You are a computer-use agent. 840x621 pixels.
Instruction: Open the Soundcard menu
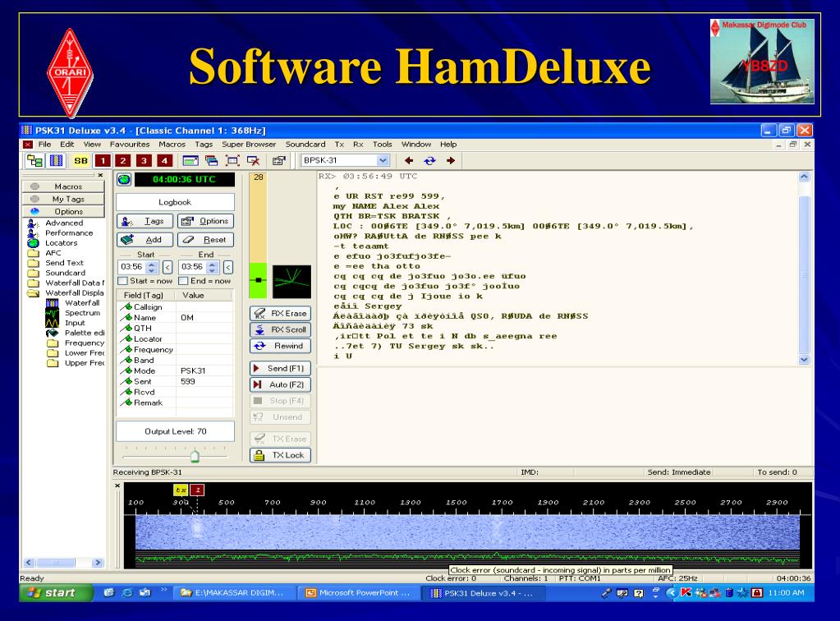tap(305, 144)
